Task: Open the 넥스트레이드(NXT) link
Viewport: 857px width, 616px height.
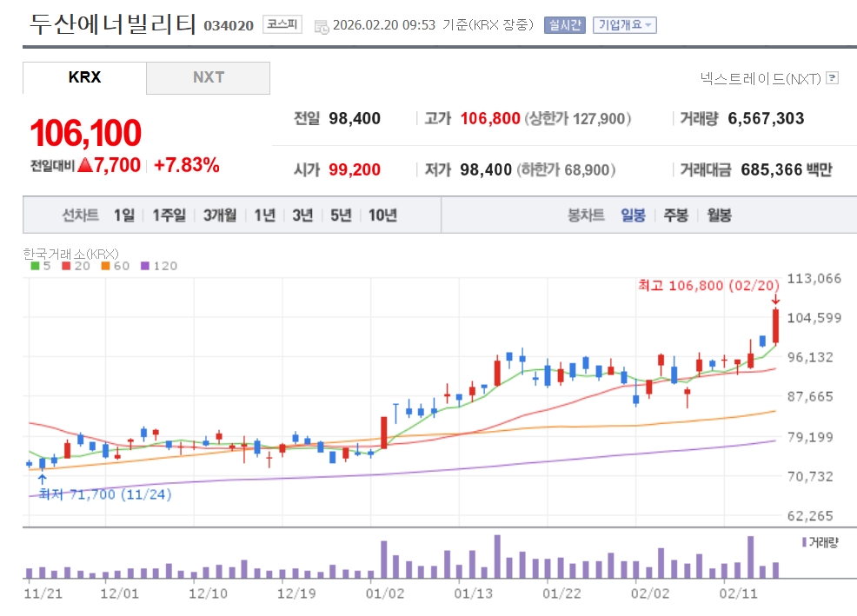Action: (760, 78)
